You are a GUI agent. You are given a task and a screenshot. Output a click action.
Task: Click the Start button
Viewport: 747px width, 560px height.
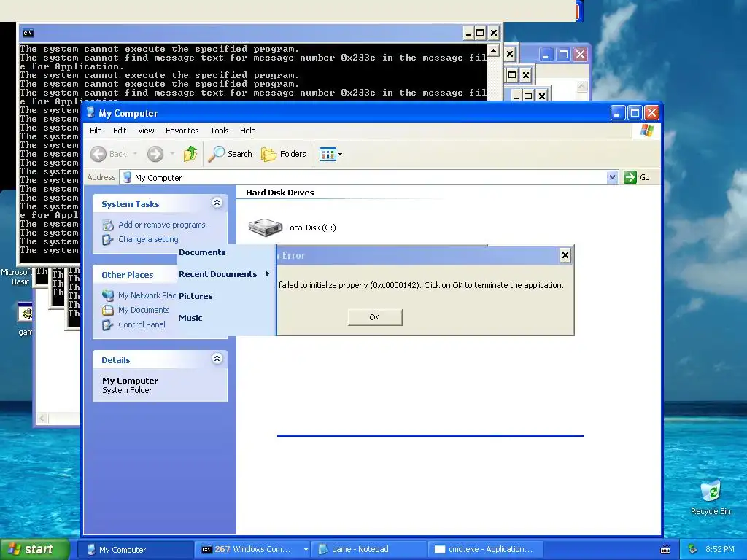pyautogui.click(x=35, y=549)
